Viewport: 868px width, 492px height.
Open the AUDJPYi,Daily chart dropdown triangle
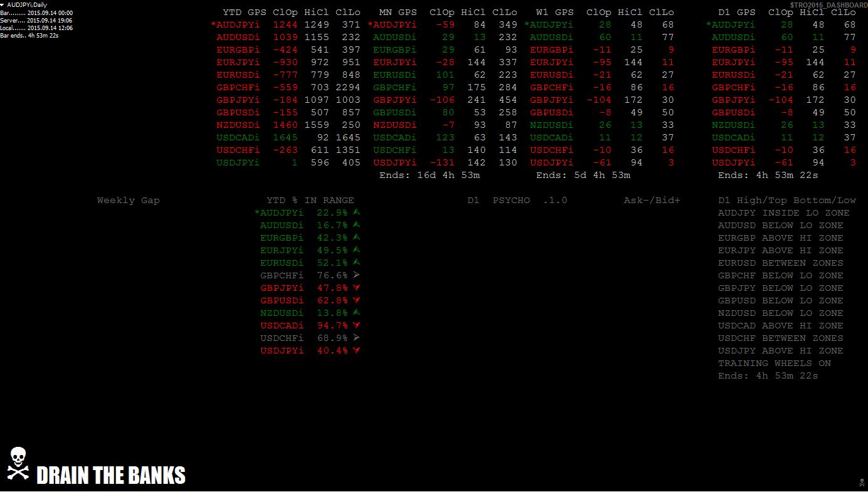pyautogui.click(x=3, y=5)
